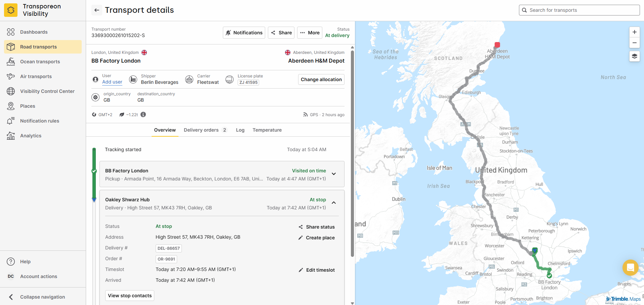Switch to the Delivery orders tab
644x305 pixels.
[x=205, y=130]
